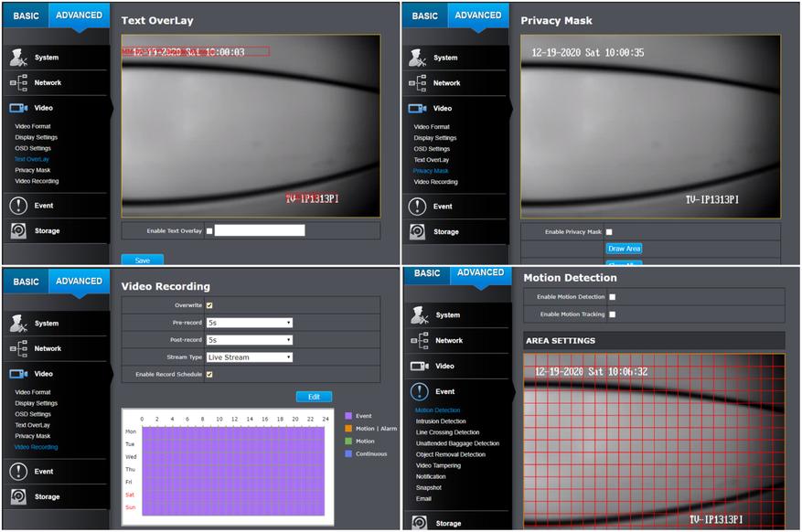Screen dimensions: 802x532
Task: Open the Storage disk icon in the Text OverLay panel
Action: coord(18,231)
